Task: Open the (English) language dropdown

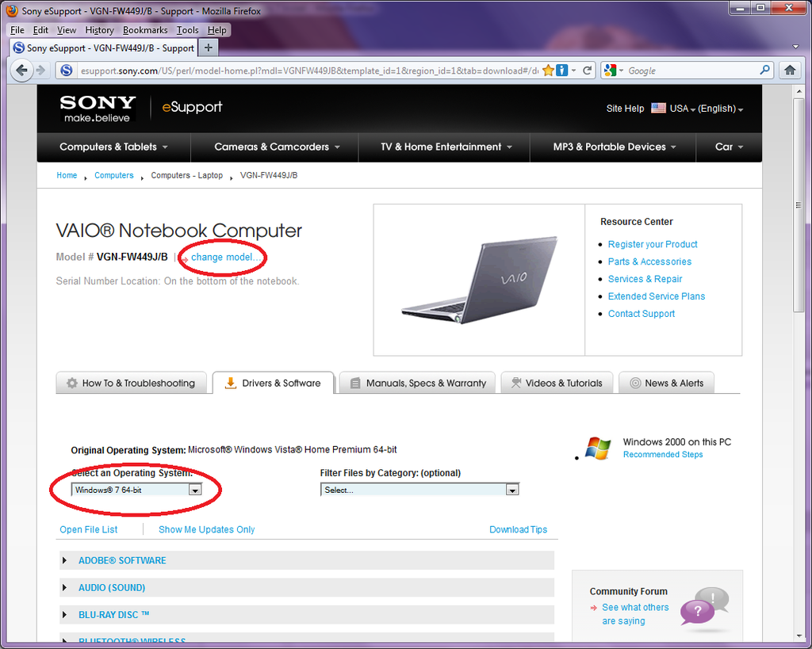Action: 720,109
